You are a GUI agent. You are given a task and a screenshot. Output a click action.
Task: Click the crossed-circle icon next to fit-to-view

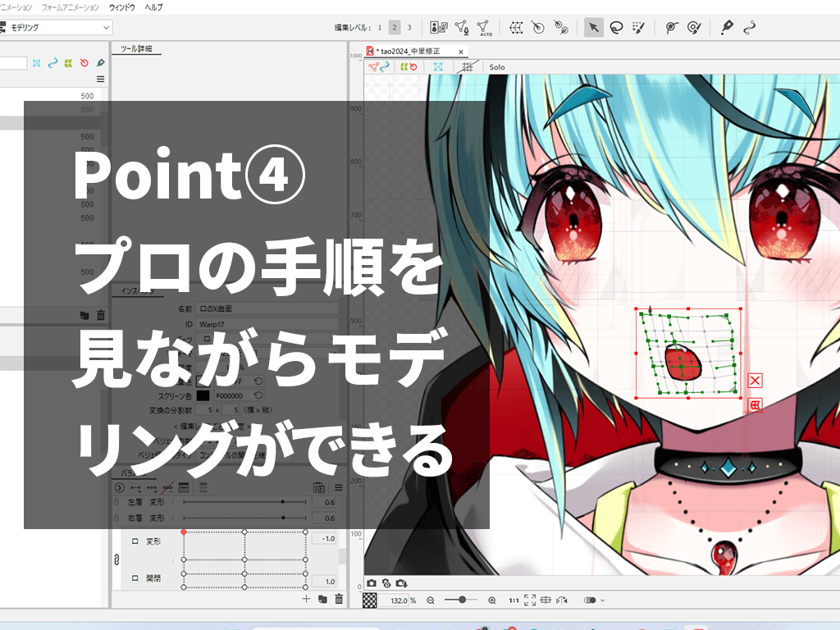[546, 600]
